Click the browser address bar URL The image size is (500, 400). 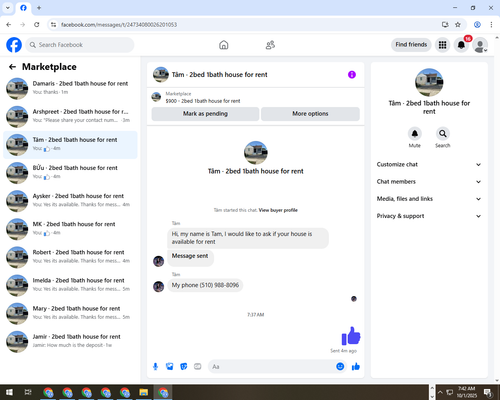tap(119, 25)
